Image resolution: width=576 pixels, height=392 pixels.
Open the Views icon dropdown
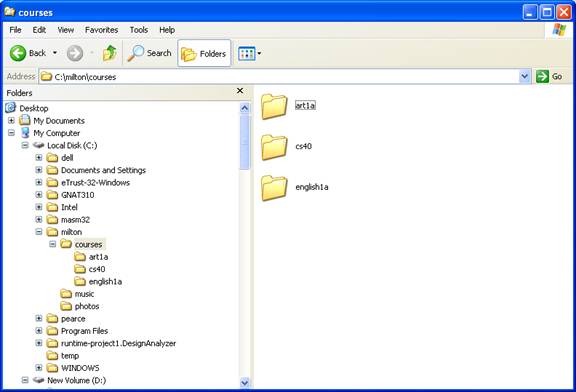249,54
